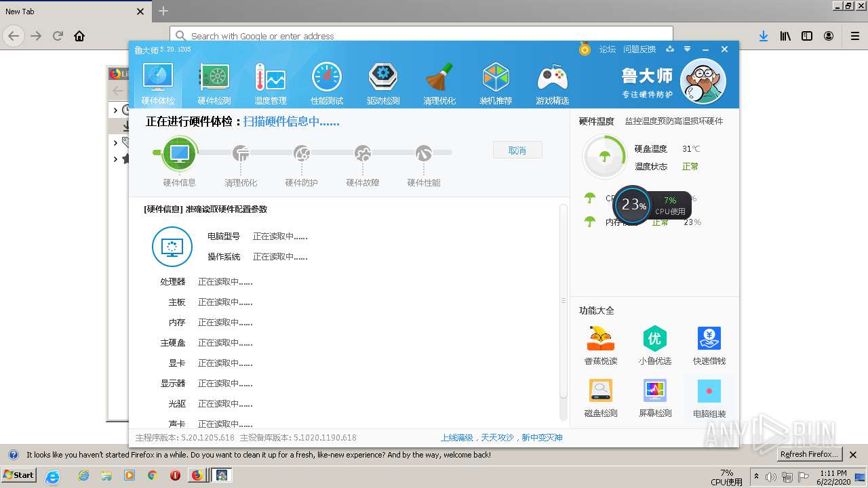
Task: Expand the tags tree arrow in library window
Action: point(116,142)
